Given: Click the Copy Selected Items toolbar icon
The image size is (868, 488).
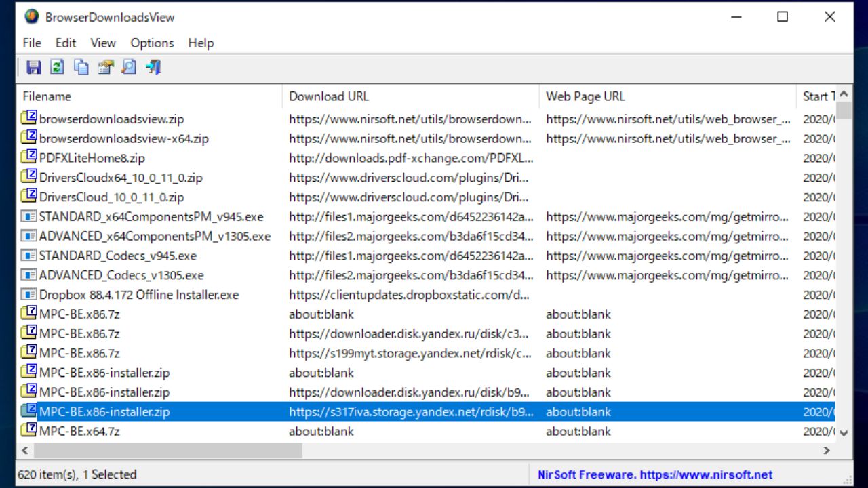Looking at the screenshot, I should tap(81, 67).
